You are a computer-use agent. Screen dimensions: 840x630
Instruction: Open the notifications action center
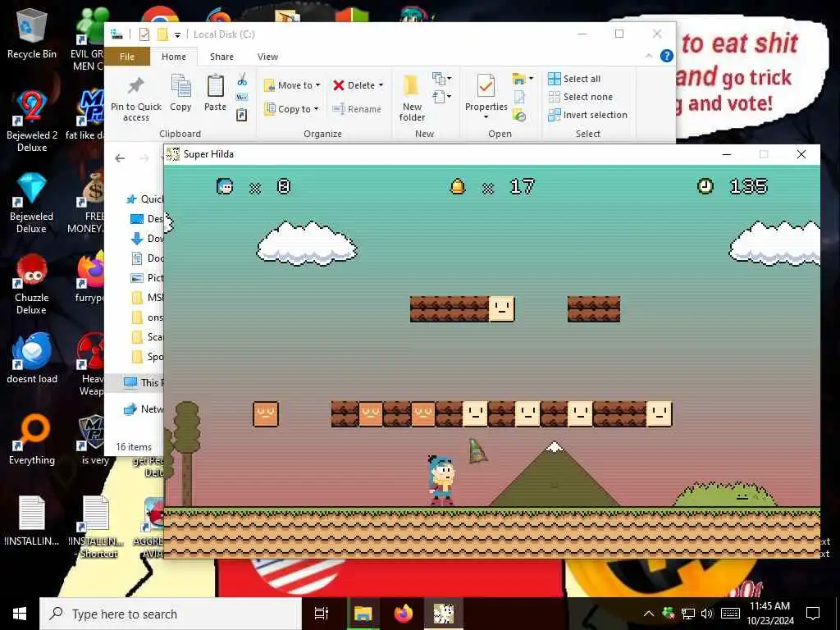[813, 614]
